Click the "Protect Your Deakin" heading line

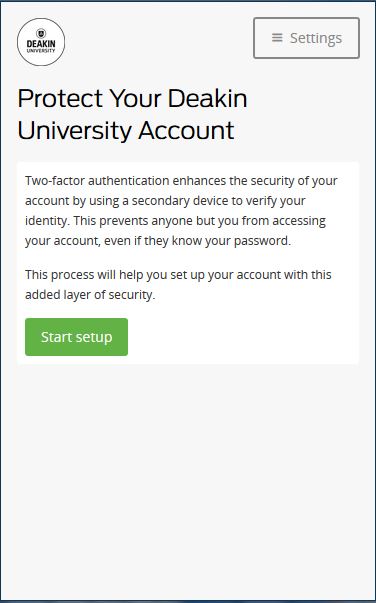132,98
